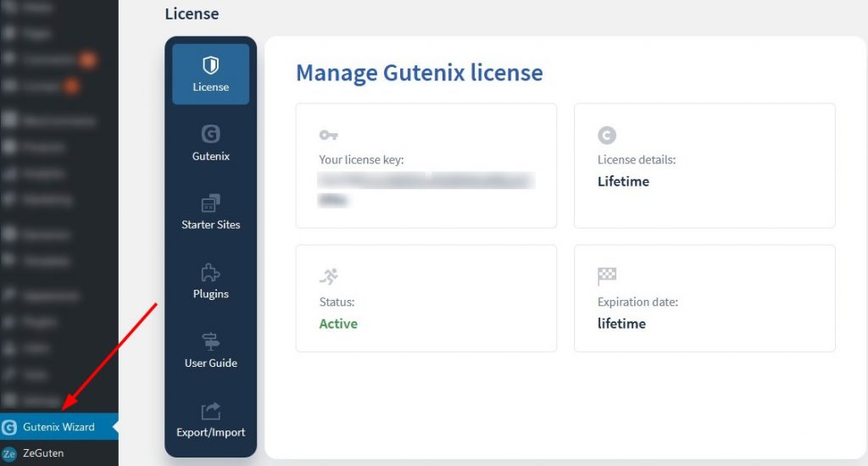Open the User Guide tab label
This screenshot has width=868, height=466.
210,363
